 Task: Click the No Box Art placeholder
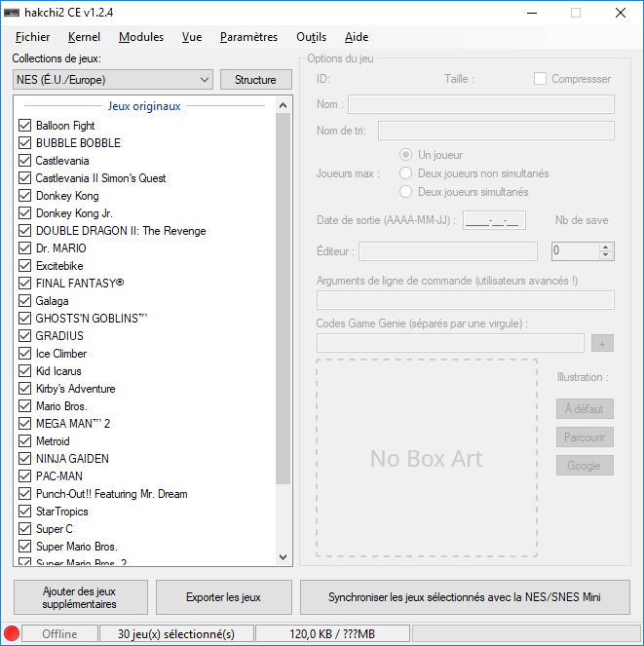[427, 458]
